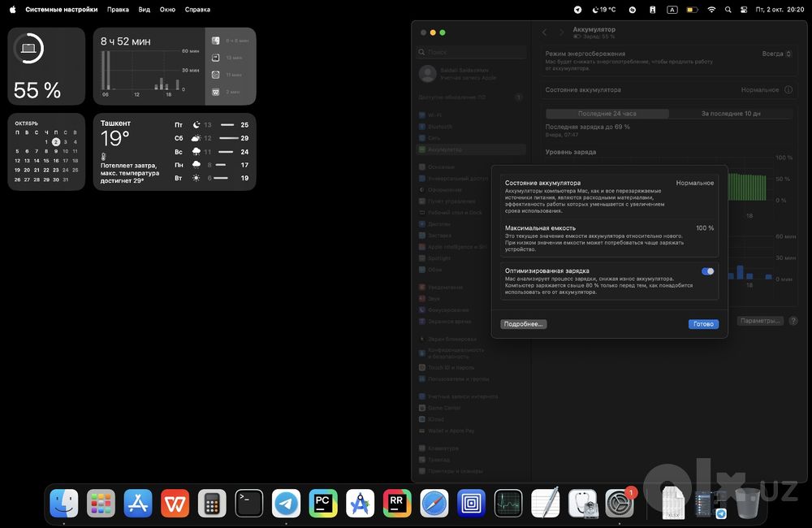Click the Готово button
Image resolution: width=812 pixels, height=528 pixels.
tap(703, 324)
